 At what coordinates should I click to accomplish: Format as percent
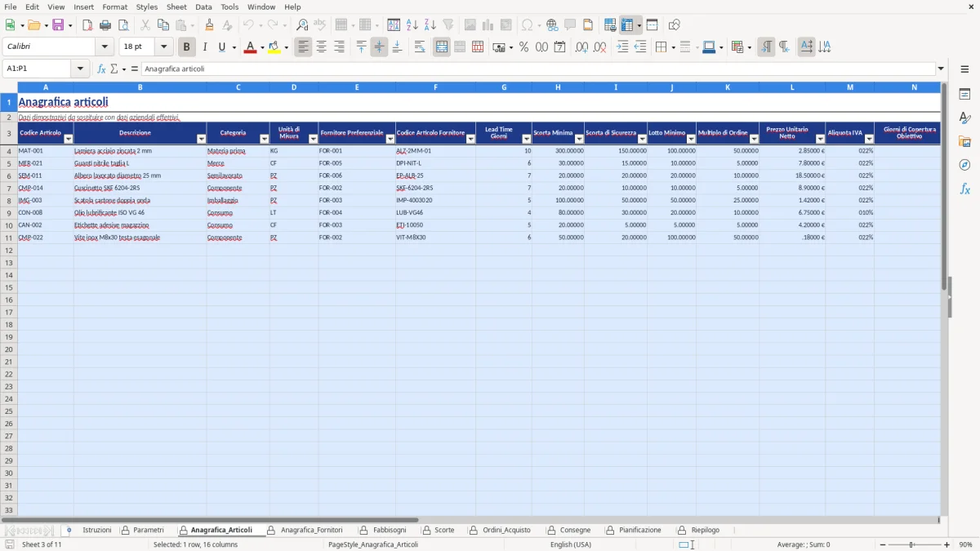pyautogui.click(x=523, y=47)
